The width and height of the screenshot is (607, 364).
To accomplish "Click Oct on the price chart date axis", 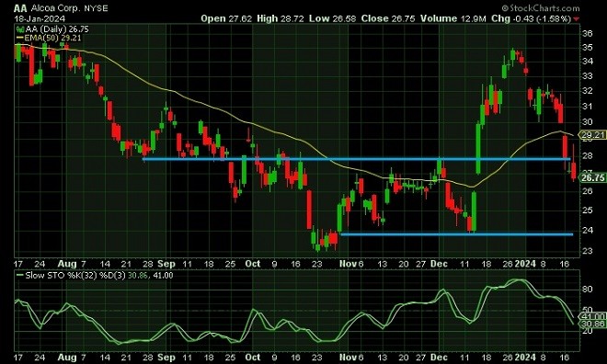I will (253, 264).
